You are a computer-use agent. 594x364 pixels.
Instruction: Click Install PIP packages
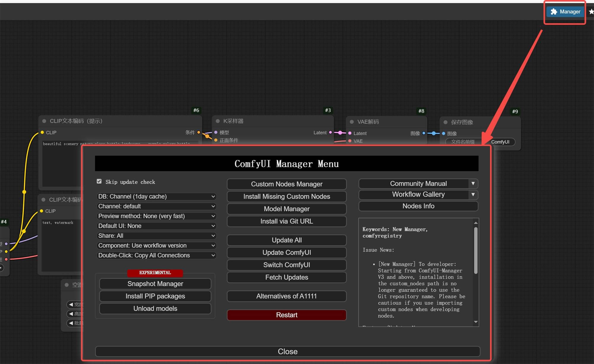tap(155, 296)
